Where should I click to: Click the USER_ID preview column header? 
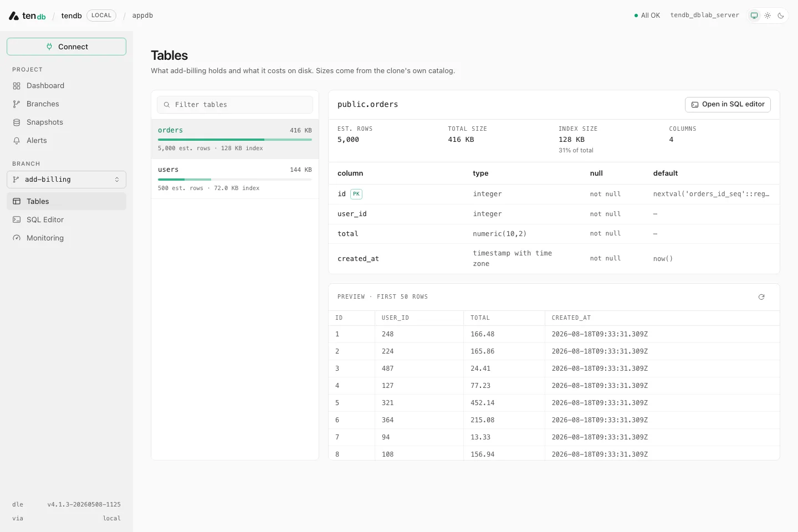click(395, 318)
